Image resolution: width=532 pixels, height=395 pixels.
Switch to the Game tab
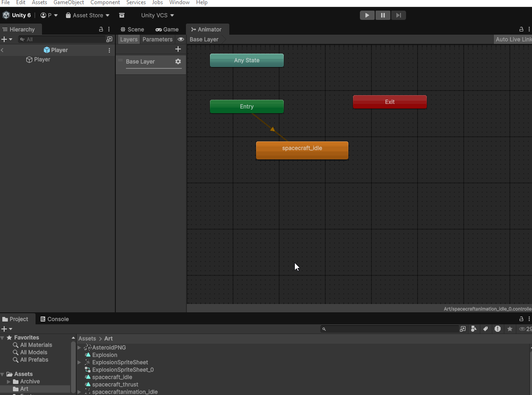tap(167, 30)
